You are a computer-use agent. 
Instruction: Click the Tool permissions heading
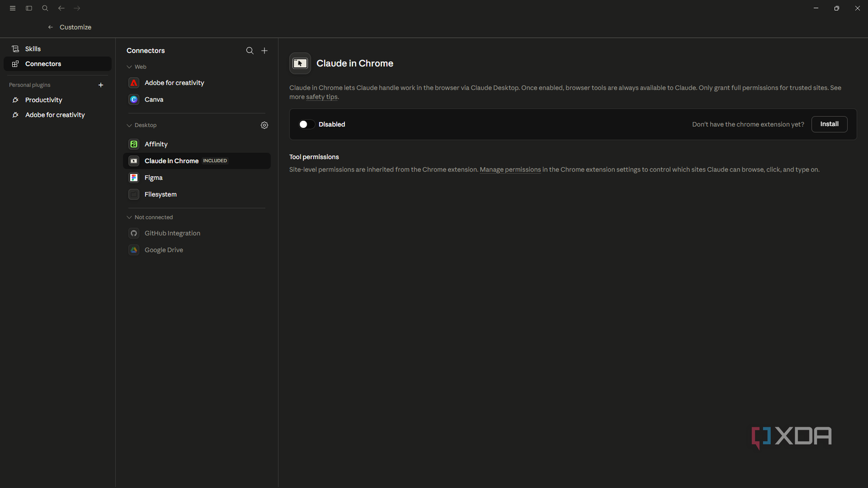(x=314, y=157)
